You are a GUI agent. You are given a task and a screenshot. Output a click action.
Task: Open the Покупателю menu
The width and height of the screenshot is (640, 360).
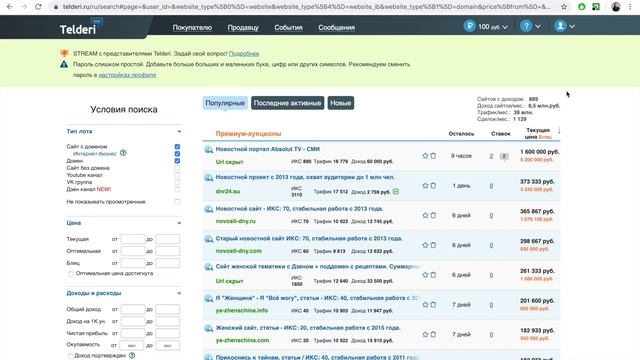(192, 27)
